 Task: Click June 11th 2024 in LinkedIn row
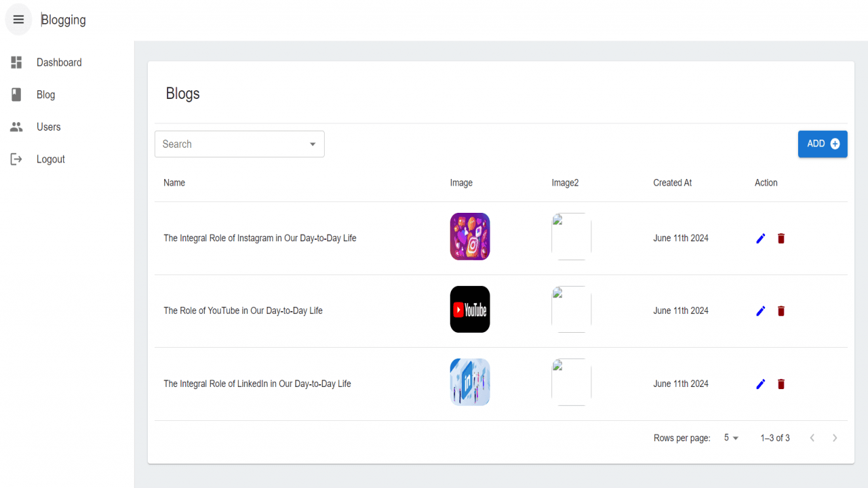point(681,384)
